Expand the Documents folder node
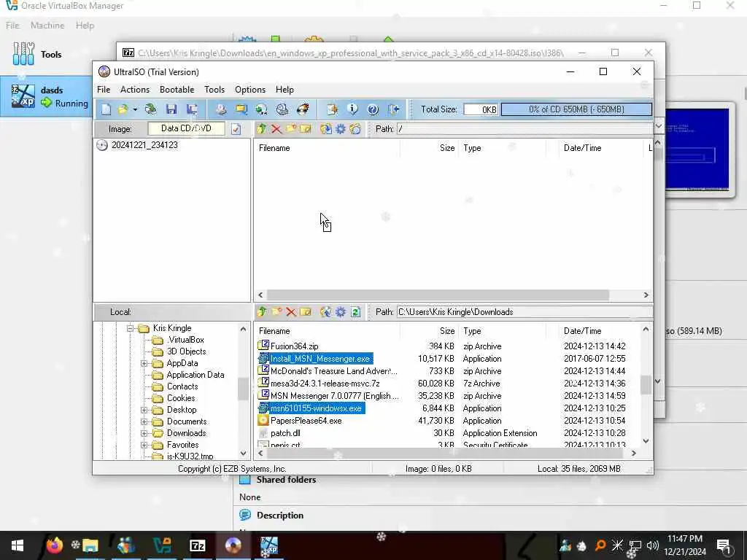 [144, 421]
